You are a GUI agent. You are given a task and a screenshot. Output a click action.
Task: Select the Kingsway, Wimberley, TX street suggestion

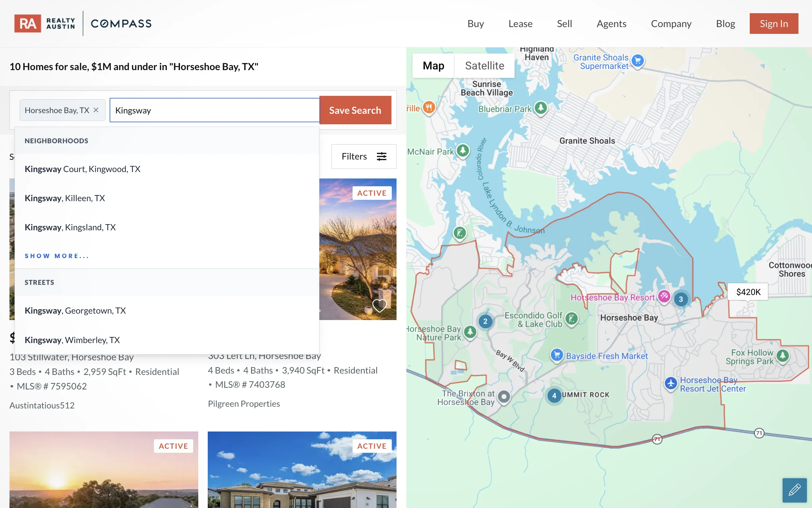167,340
